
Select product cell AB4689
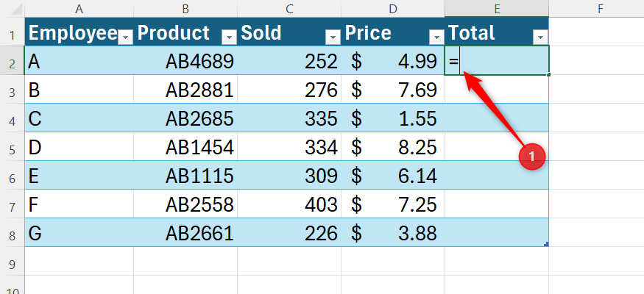coord(185,60)
